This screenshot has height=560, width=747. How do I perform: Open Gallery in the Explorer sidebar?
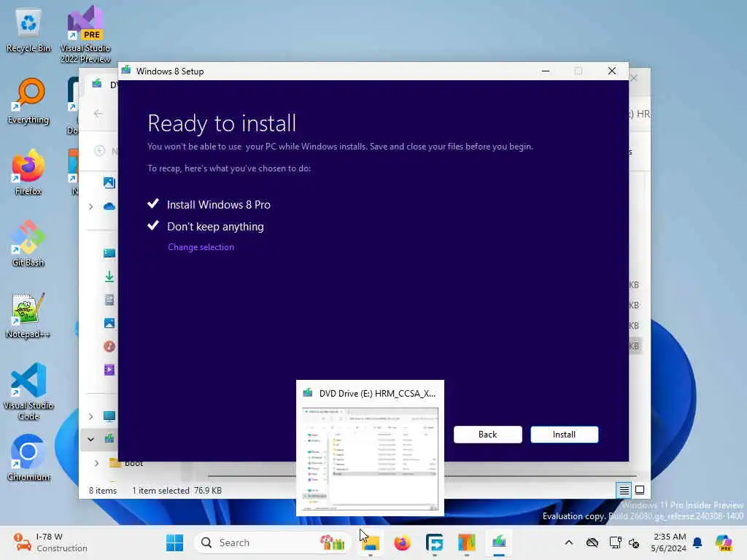(109, 182)
